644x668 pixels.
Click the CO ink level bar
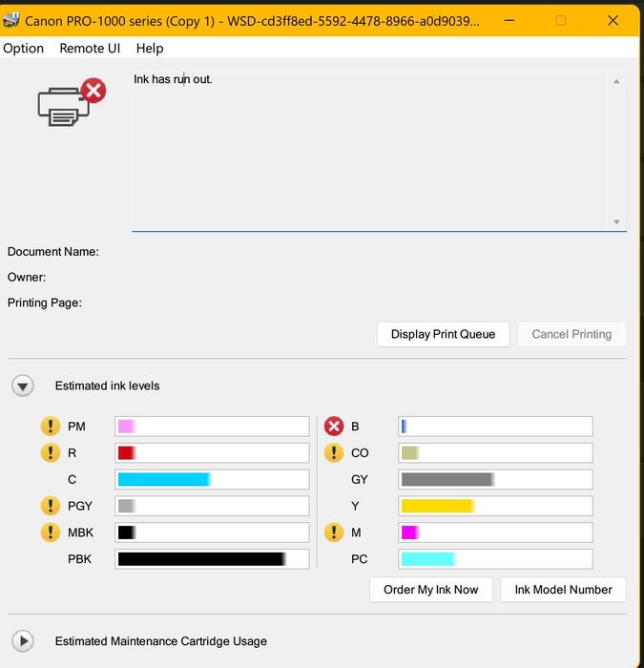point(495,452)
